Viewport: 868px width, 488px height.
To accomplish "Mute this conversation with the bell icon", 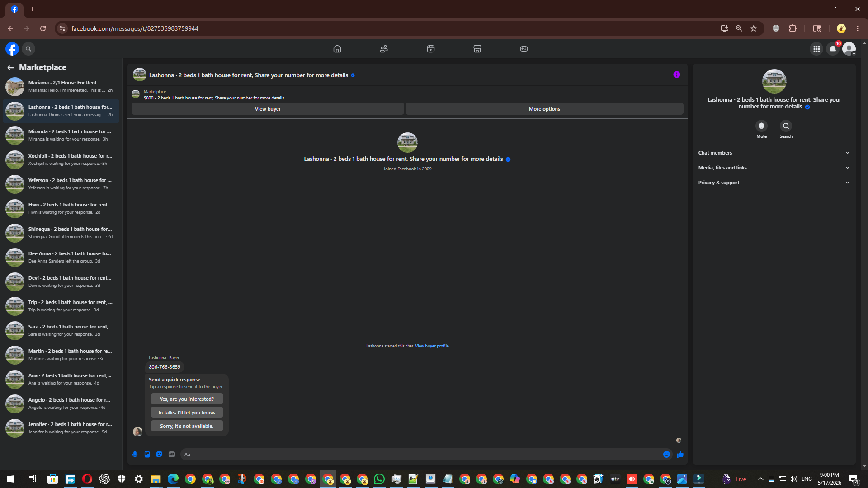I will pos(762,126).
